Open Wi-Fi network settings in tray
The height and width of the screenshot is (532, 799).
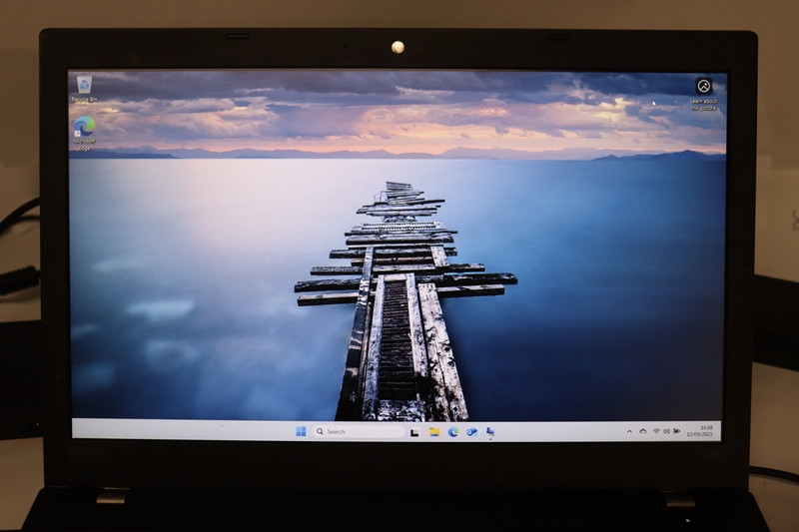coord(656,432)
